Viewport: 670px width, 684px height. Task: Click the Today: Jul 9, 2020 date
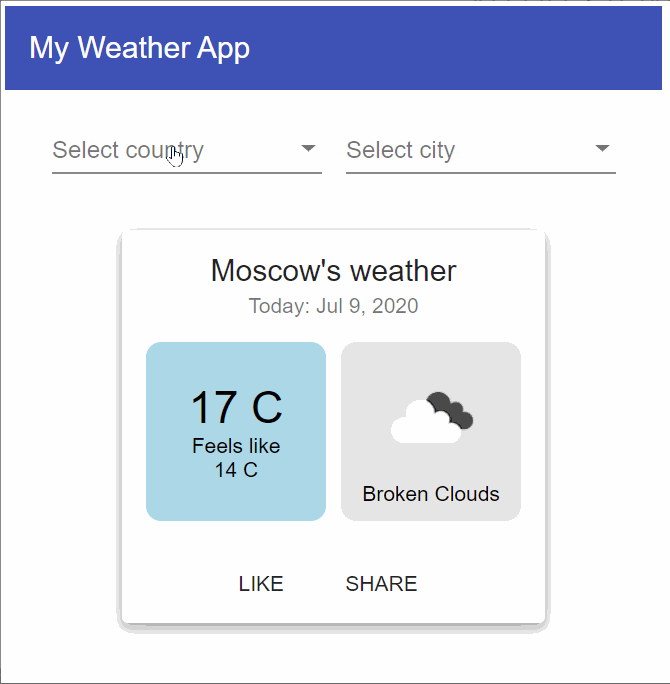333,306
